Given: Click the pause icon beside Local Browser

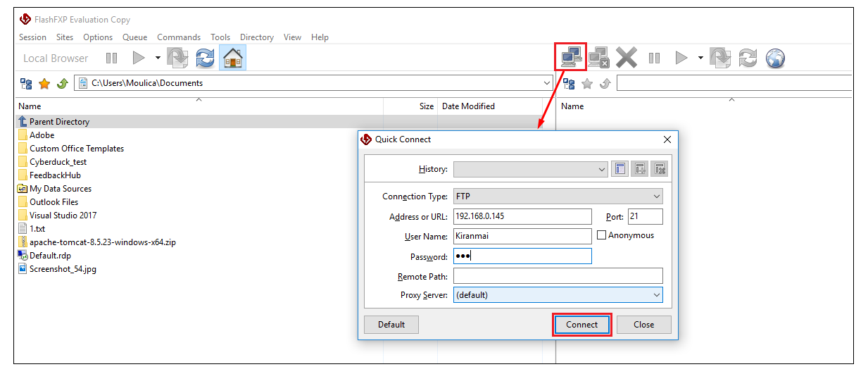Looking at the screenshot, I should (x=111, y=58).
